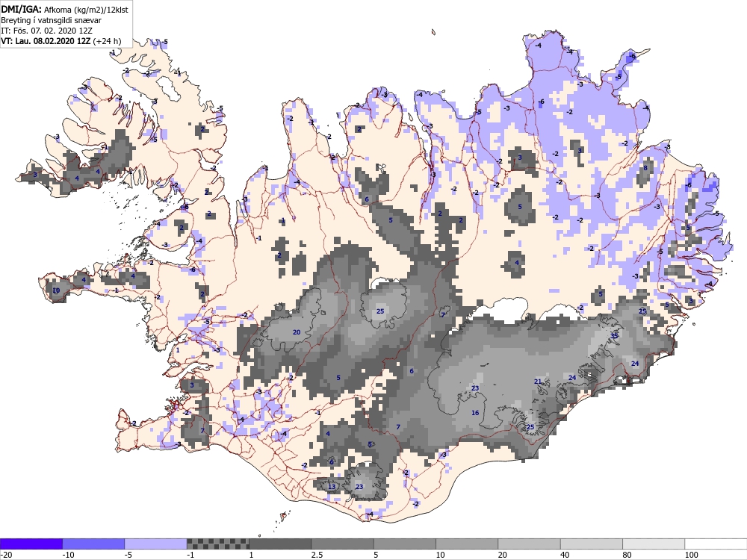
Task: Click the legend label "80"
Action: coord(627,555)
